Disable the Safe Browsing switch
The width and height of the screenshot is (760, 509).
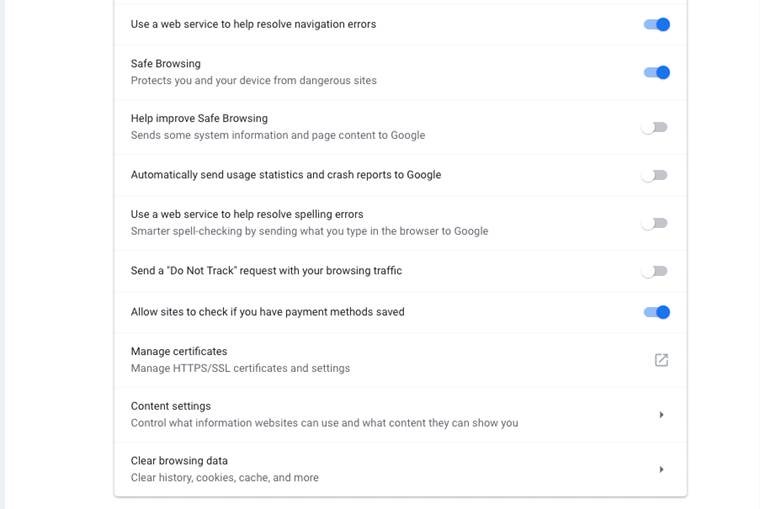656,72
